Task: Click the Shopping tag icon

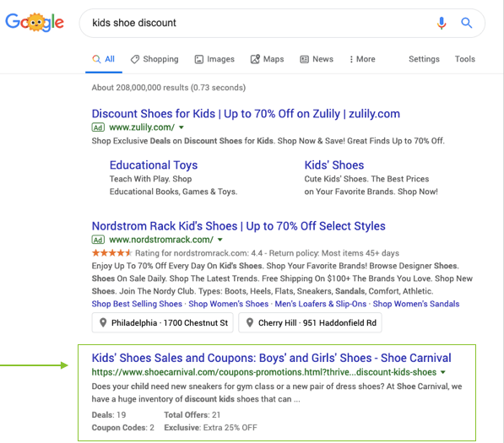Action: (135, 59)
